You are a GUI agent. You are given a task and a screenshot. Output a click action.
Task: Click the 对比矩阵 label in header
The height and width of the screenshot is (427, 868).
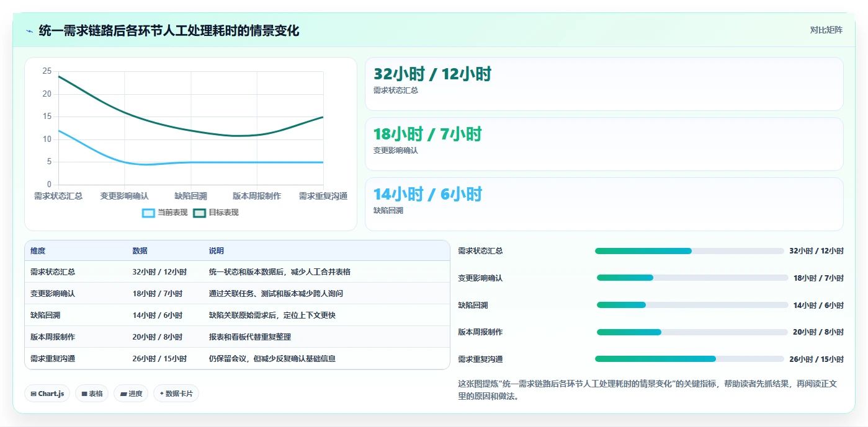[826, 30]
